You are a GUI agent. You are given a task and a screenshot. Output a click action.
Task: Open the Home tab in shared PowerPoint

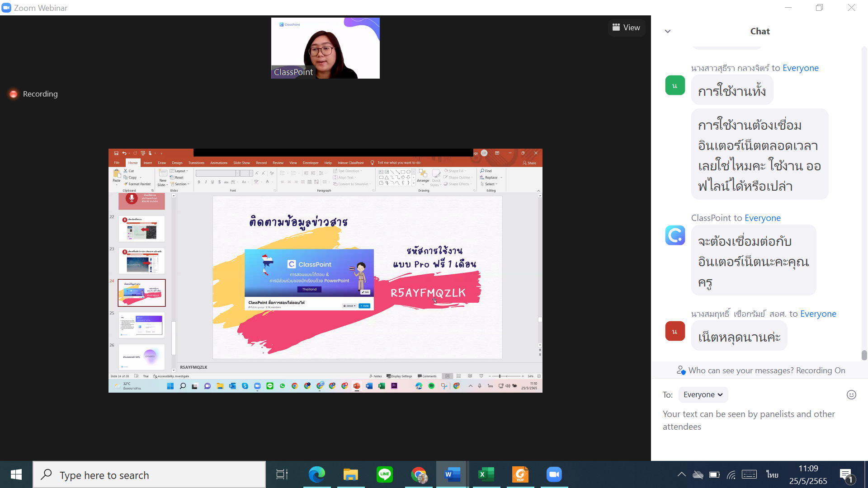tap(133, 163)
